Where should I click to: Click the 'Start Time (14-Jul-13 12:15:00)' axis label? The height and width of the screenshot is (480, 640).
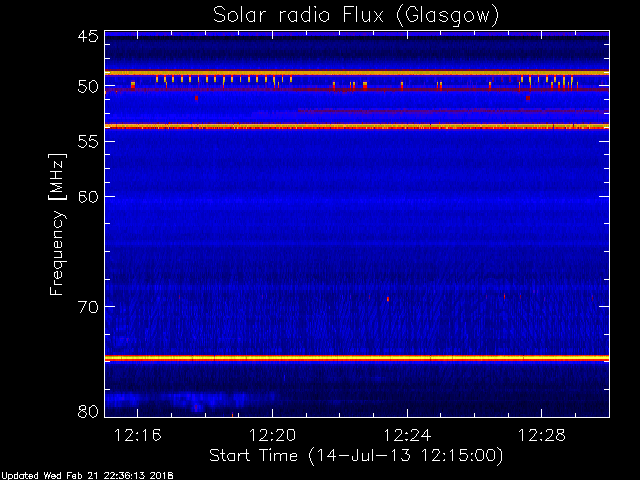[x=356, y=455]
